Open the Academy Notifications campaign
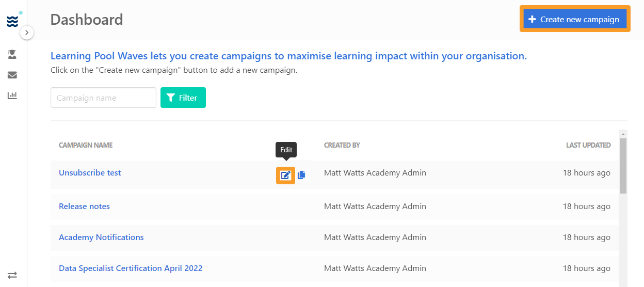The height and width of the screenshot is (287, 644). tap(101, 237)
